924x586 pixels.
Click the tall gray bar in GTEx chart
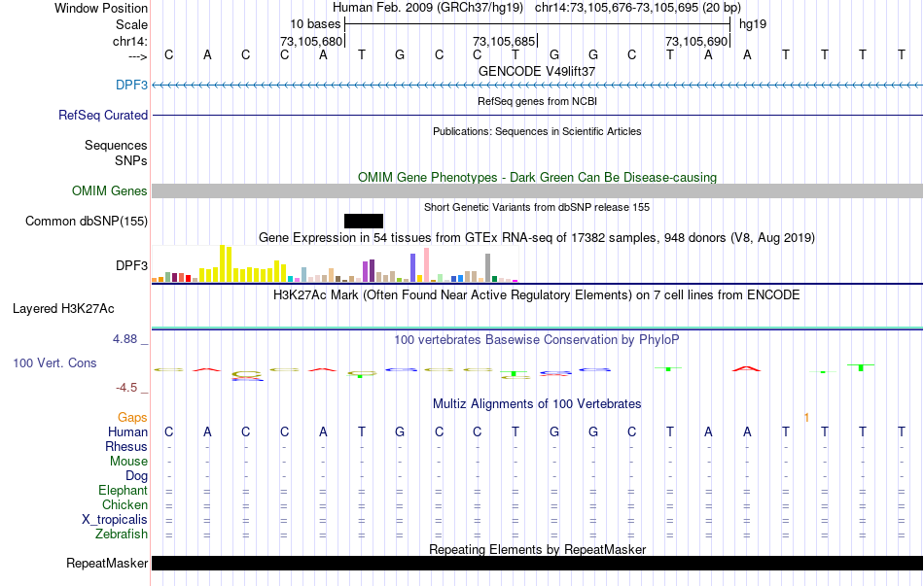click(x=488, y=268)
